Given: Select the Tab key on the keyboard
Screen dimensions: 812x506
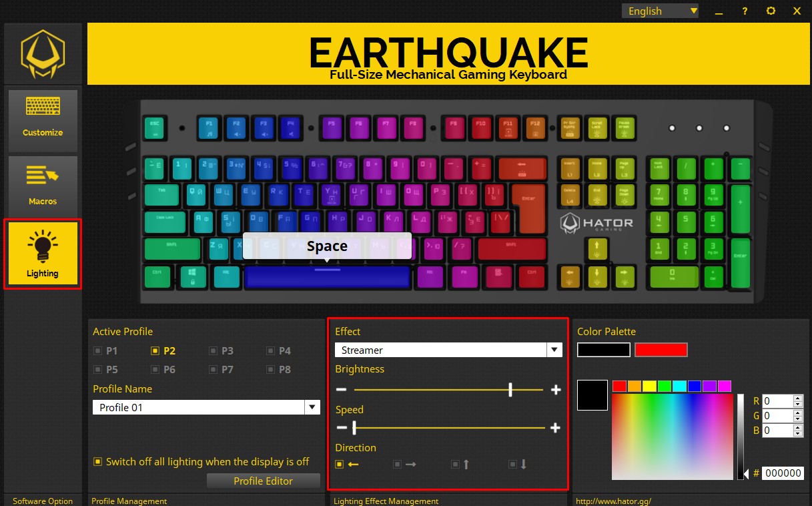Looking at the screenshot, I should click(162, 194).
